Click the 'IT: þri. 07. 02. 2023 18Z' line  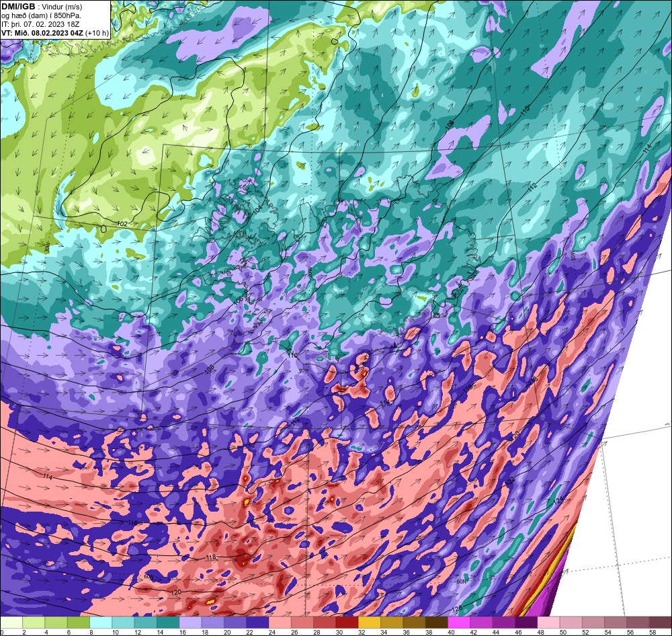point(41,24)
